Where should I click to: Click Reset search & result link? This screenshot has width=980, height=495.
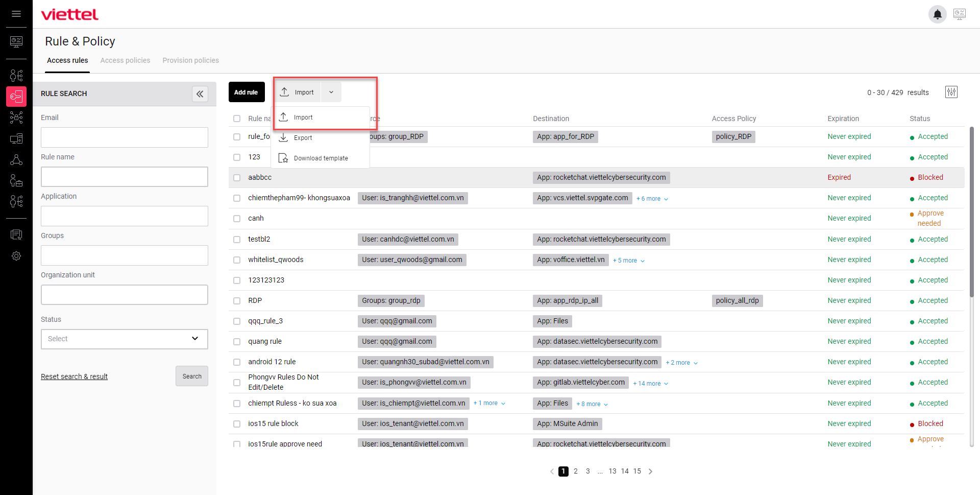74,376
